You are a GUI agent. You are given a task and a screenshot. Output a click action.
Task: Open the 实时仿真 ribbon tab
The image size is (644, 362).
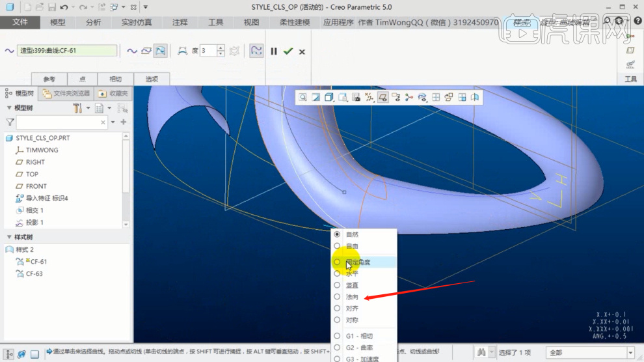(137, 22)
